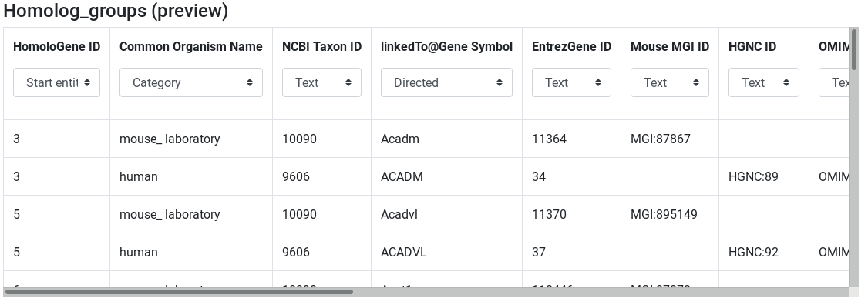Viewport: 868px width, 305px height.
Task: Select the Acadm gene symbol cell
Action: 447,139
